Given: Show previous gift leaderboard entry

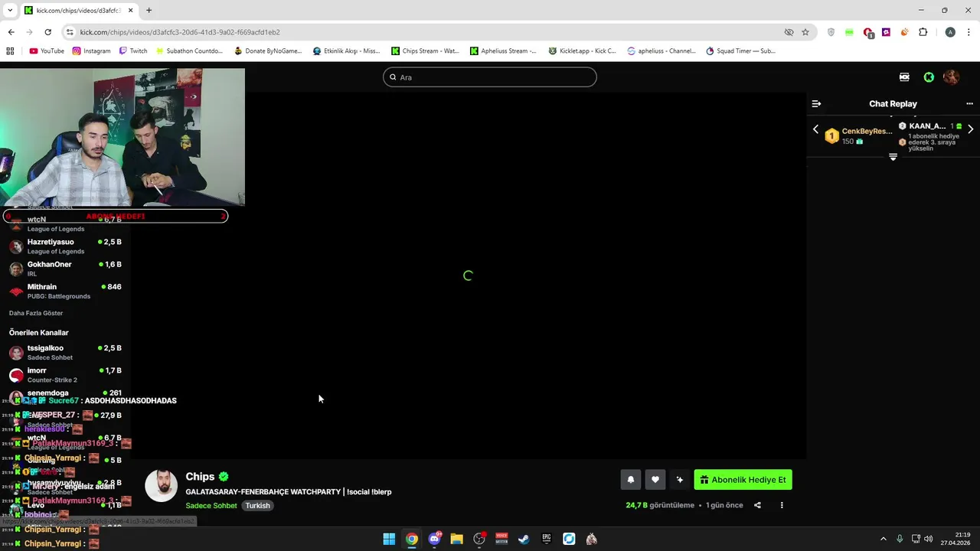Looking at the screenshot, I should point(815,129).
